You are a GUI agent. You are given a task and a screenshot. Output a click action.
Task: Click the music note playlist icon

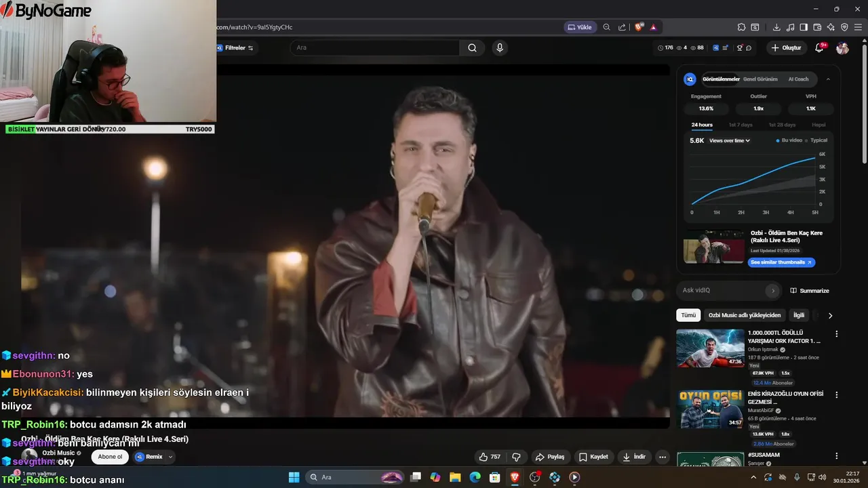pyautogui.click(x=790, y=27)
